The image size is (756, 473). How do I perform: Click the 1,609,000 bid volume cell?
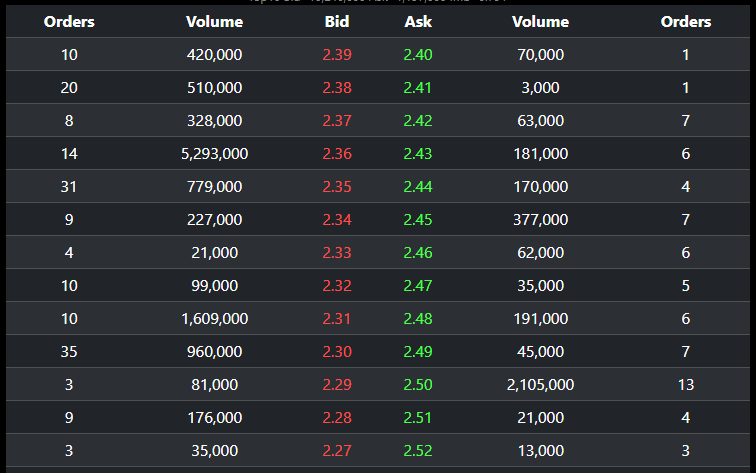(214, 318)
